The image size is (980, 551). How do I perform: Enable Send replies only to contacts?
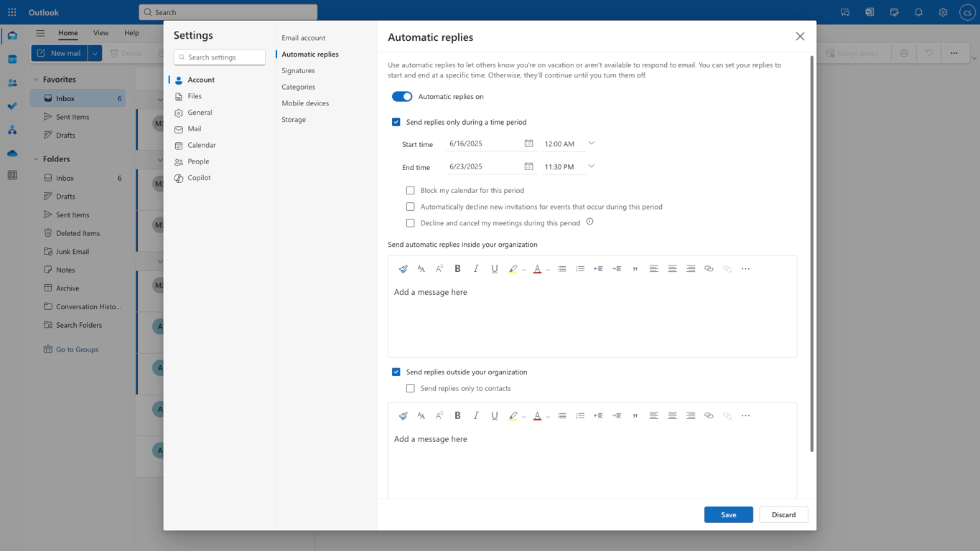[411, 388]
